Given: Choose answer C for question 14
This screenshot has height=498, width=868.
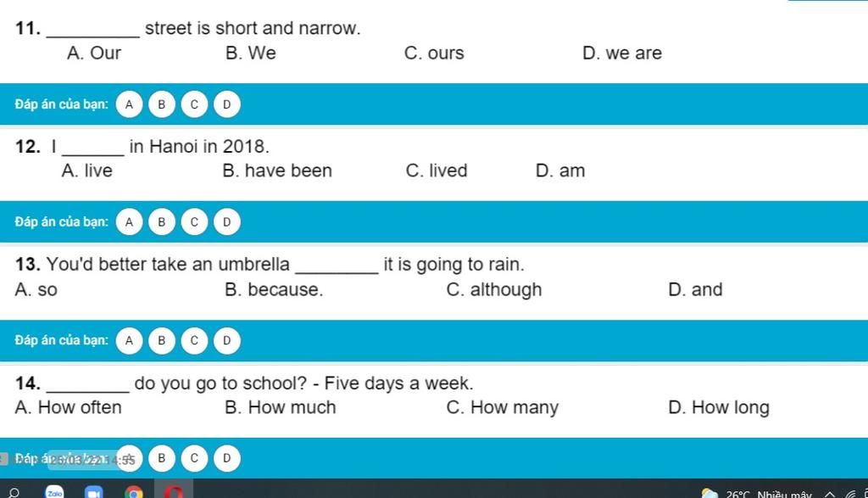Looking at the screenshot, I should [194, 458].
